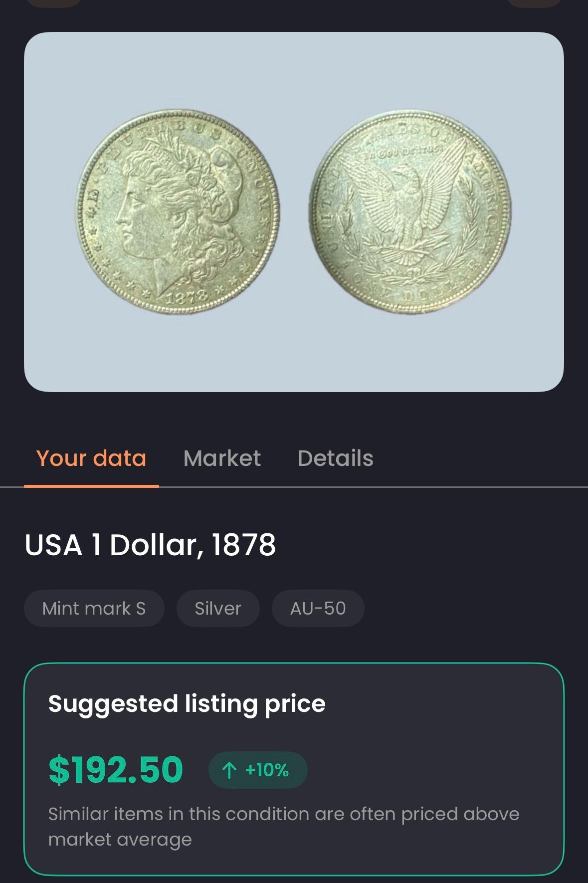588x883 pixels.
Task: Tap the green up-arrow icon
Action: (x=229, y=770)
